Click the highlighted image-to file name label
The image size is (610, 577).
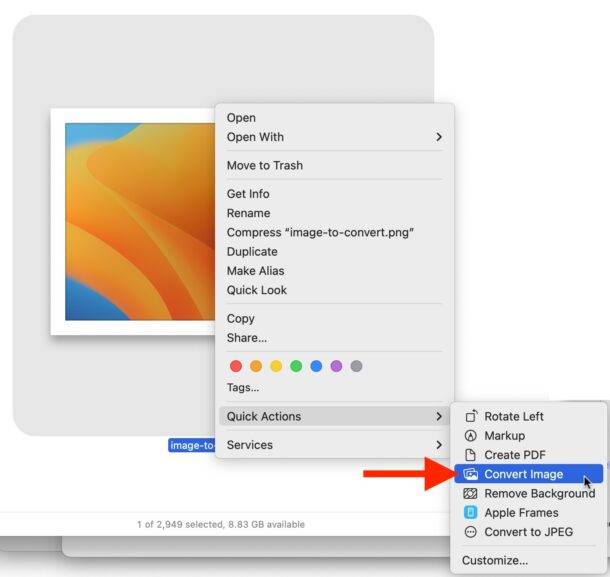point(192,445)
